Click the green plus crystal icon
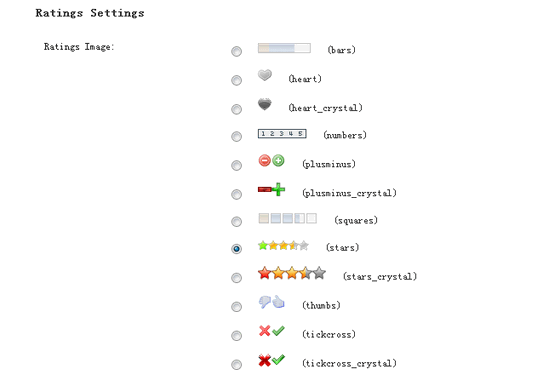Screen dimensions: 535x375 [x=278, y=189]
